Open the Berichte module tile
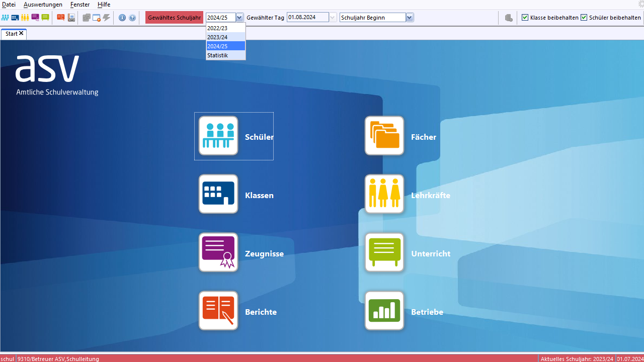This screenshot has width=644, height=362. coord(218,311)
